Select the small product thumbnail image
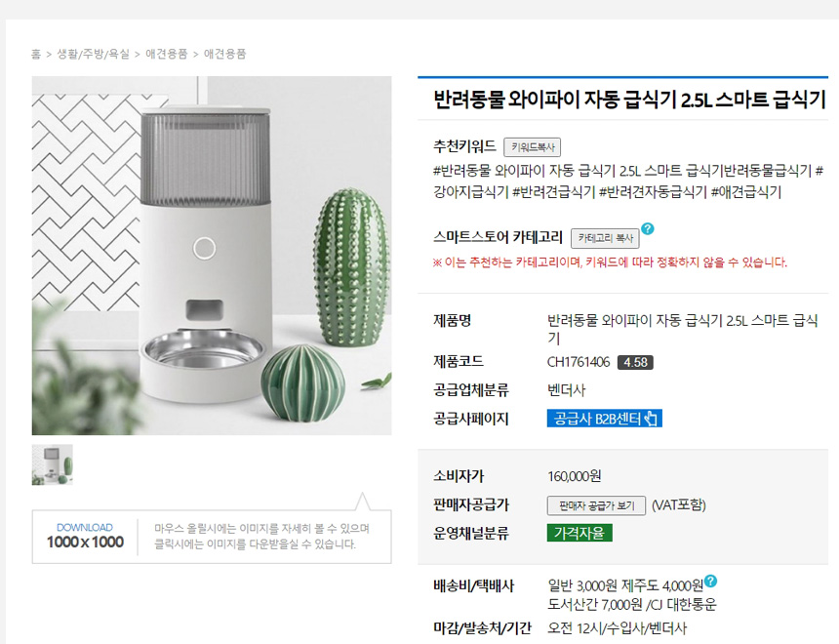The image size is (839, 644). [x=53, y=464]
